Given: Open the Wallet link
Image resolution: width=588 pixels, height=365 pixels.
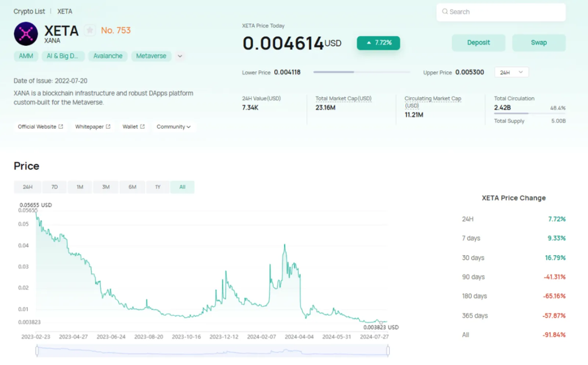Looking at the screenshot, I should pos(133,127).
